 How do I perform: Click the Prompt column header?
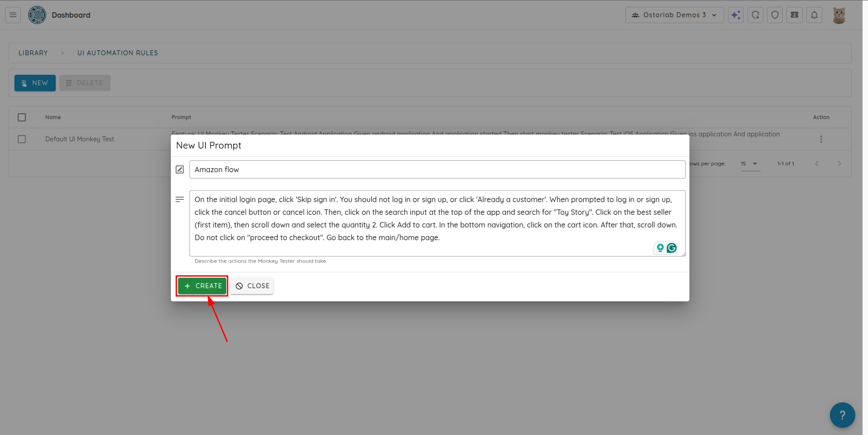click(181, 117)
